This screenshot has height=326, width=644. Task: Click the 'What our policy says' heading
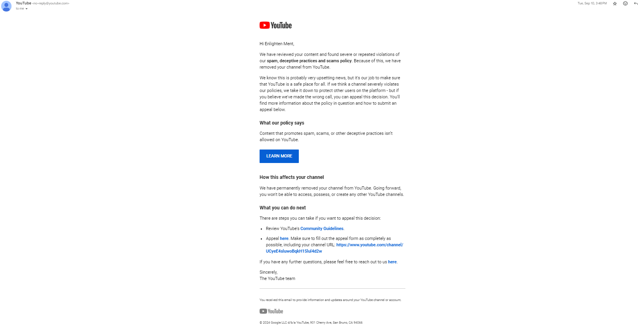[x=282, y=123]
